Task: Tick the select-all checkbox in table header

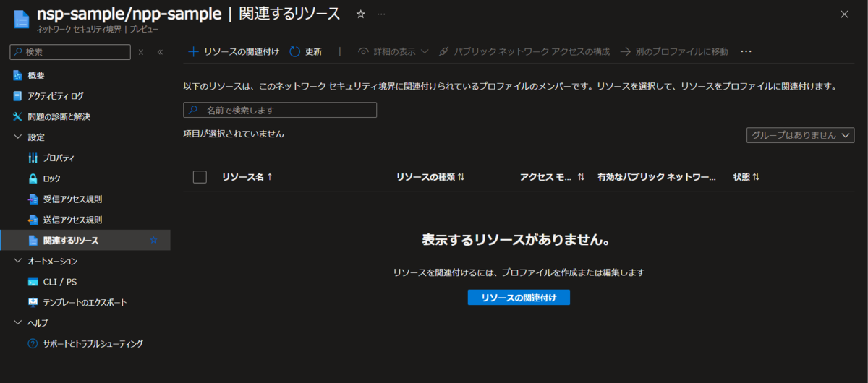Action: click(200, 177)
